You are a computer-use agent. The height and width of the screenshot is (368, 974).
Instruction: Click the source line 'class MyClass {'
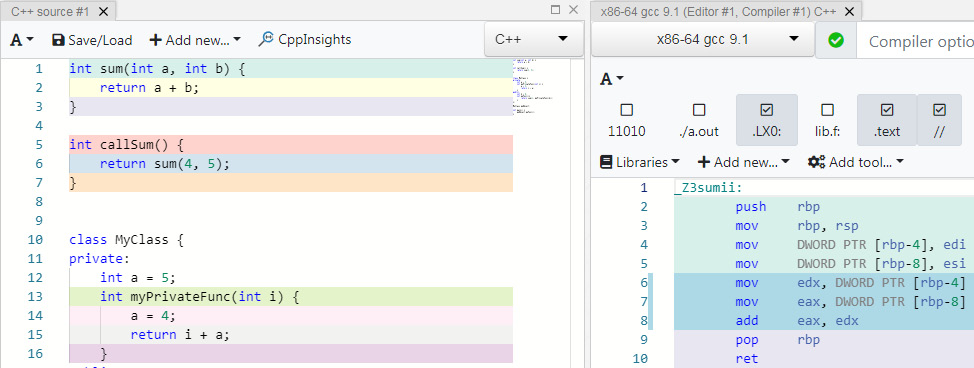point(127,240)
